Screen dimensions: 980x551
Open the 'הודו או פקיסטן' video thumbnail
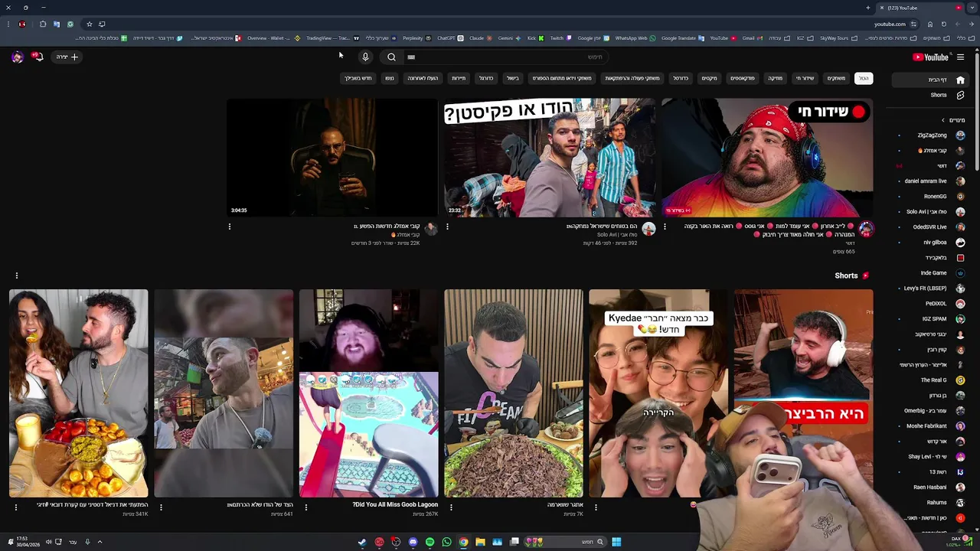pyautogui.click(x=550, y=158)
